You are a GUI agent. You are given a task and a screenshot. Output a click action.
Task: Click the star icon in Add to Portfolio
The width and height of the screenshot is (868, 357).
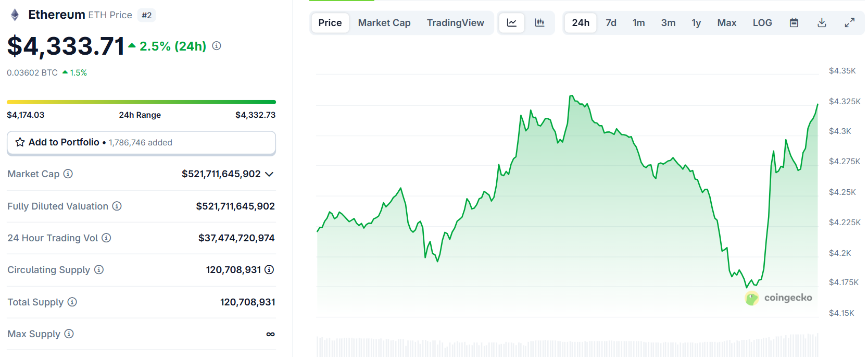coord(20,142)
